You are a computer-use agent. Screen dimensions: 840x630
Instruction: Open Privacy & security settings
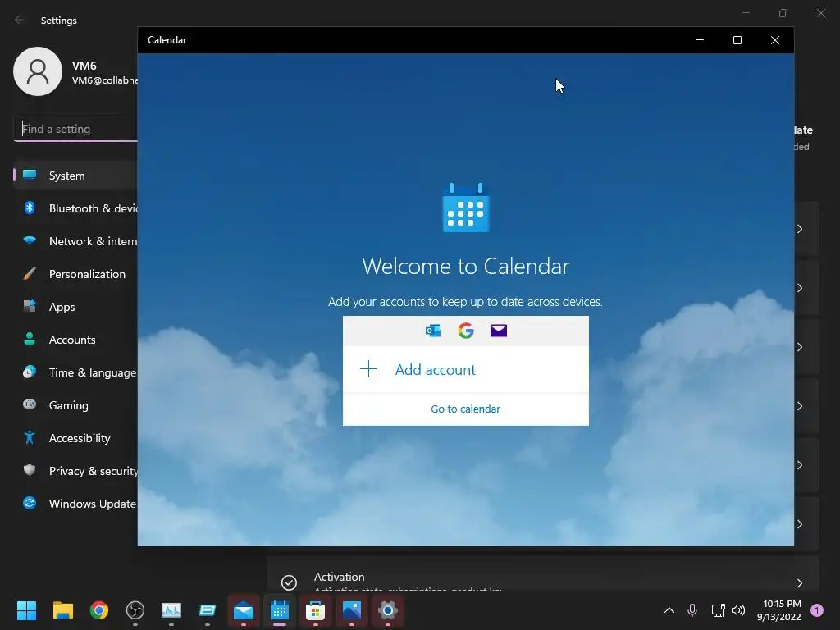click(x=75, y=471)
